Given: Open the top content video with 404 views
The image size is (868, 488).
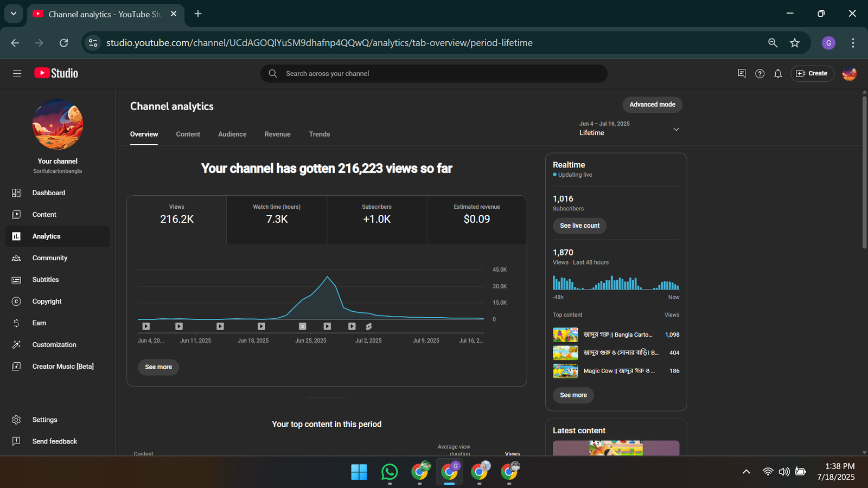Looking at the screenshot, I should click(616, 353).
